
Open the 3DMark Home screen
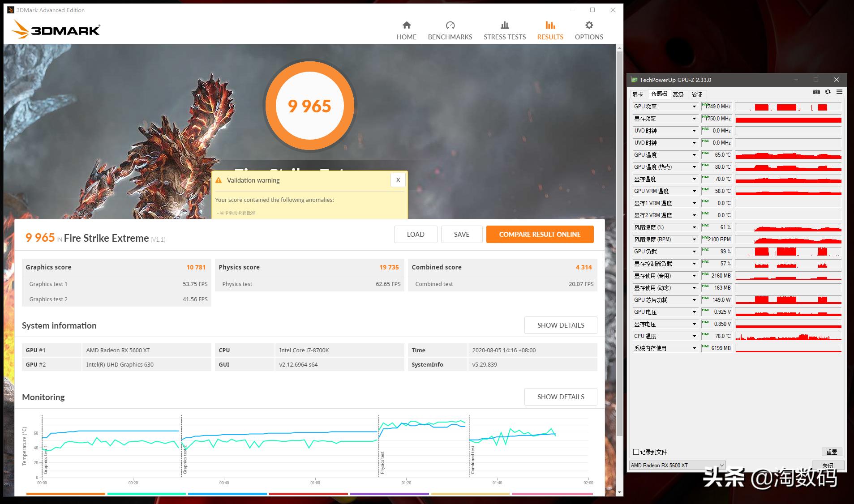(x=406, y=30)
